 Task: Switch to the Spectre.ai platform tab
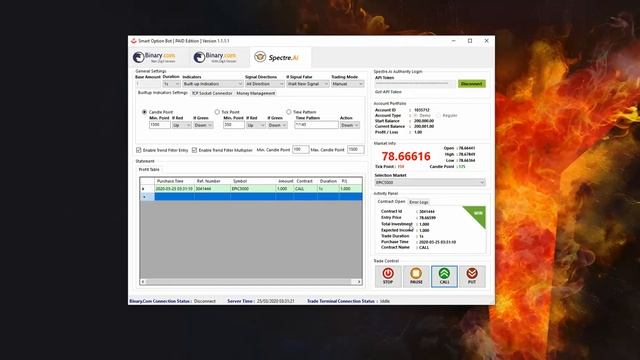[x=280, y=57]
